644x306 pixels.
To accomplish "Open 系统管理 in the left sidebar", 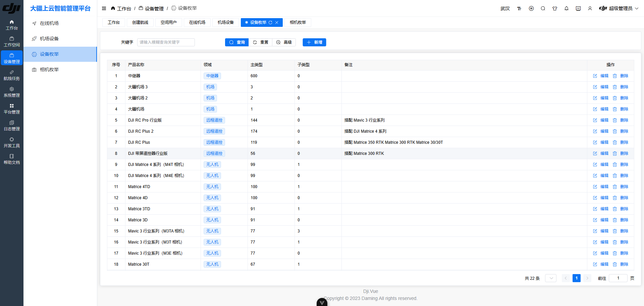I will point(12,92).
